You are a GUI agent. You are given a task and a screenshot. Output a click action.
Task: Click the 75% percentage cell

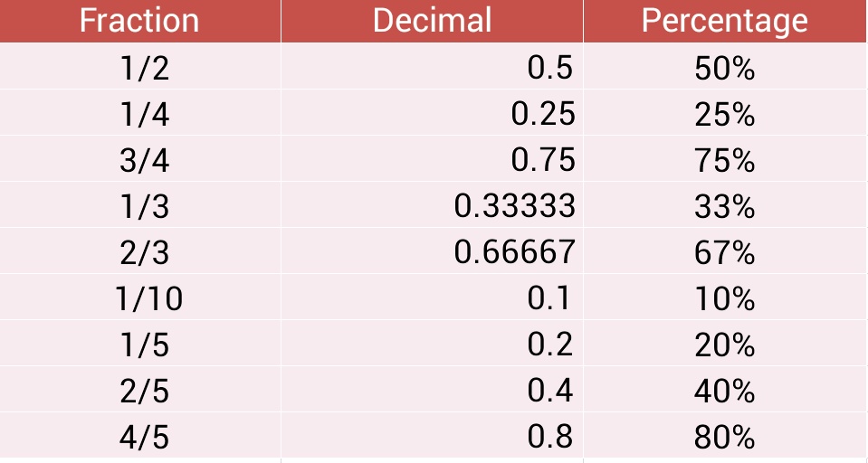tap(725, 159)
